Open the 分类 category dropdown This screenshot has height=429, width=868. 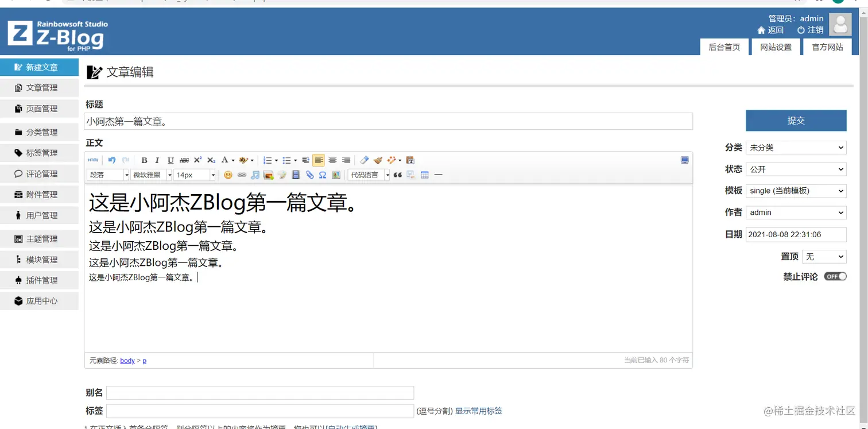pos(796,148)
